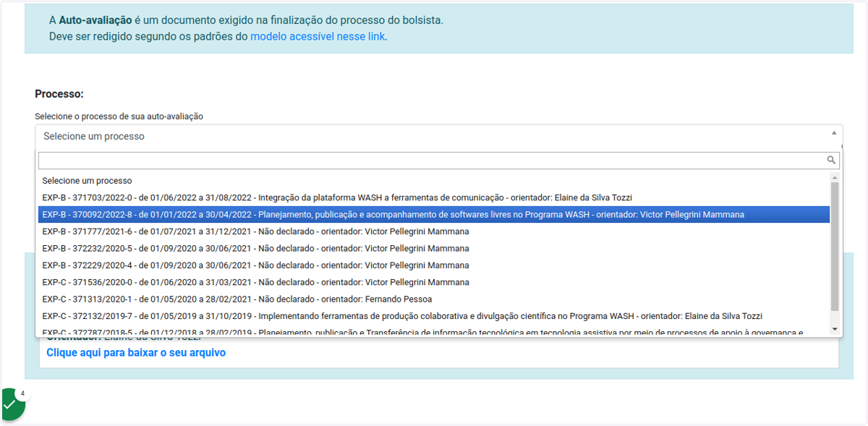
Task: Select process EXP-B 370092/2022-8
Action: [x=433, y=214]
